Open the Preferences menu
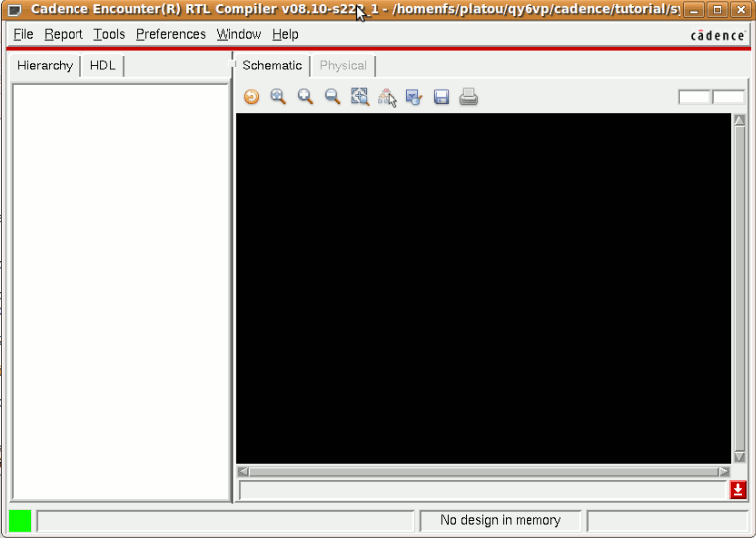756x538 pixels. click(x=171, y=34)
